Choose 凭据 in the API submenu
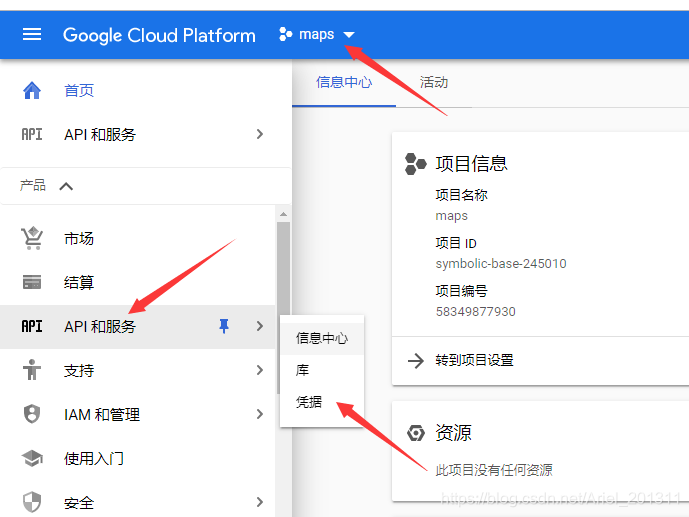 tap(322, 402)
